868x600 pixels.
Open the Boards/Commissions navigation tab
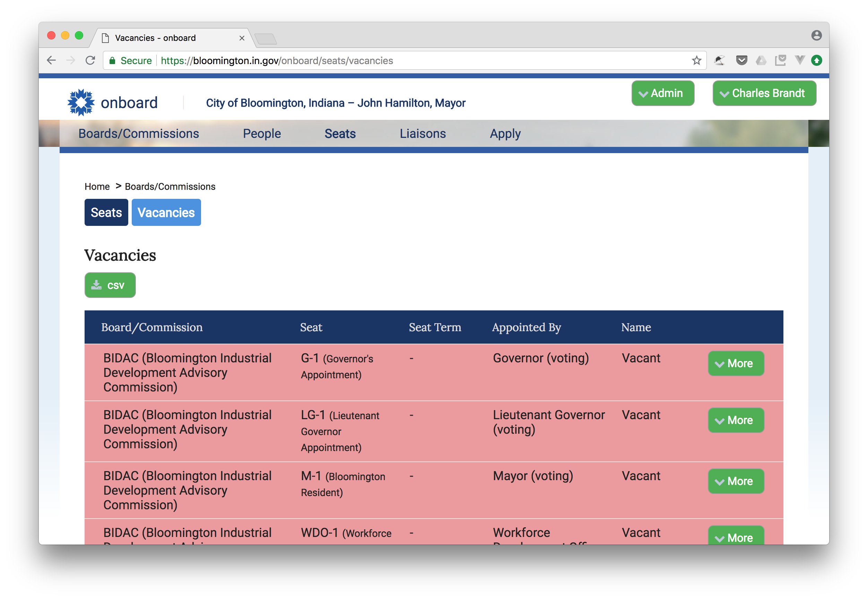(x=138, y=134)
